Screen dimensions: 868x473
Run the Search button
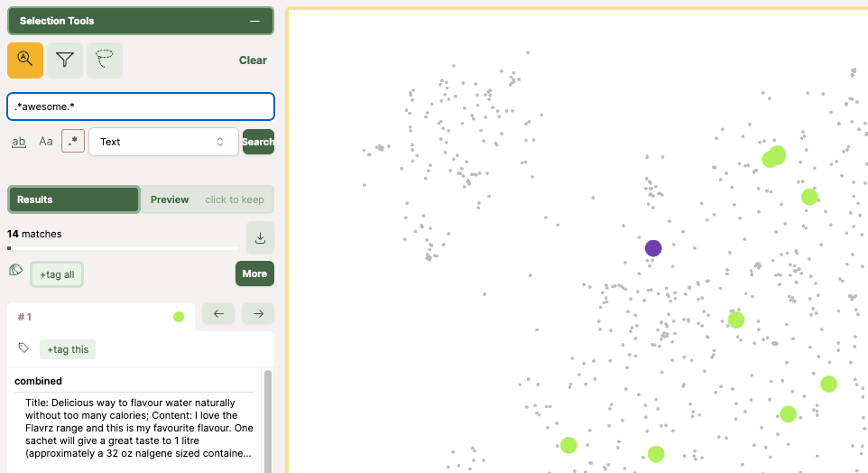tap(258, 142)
